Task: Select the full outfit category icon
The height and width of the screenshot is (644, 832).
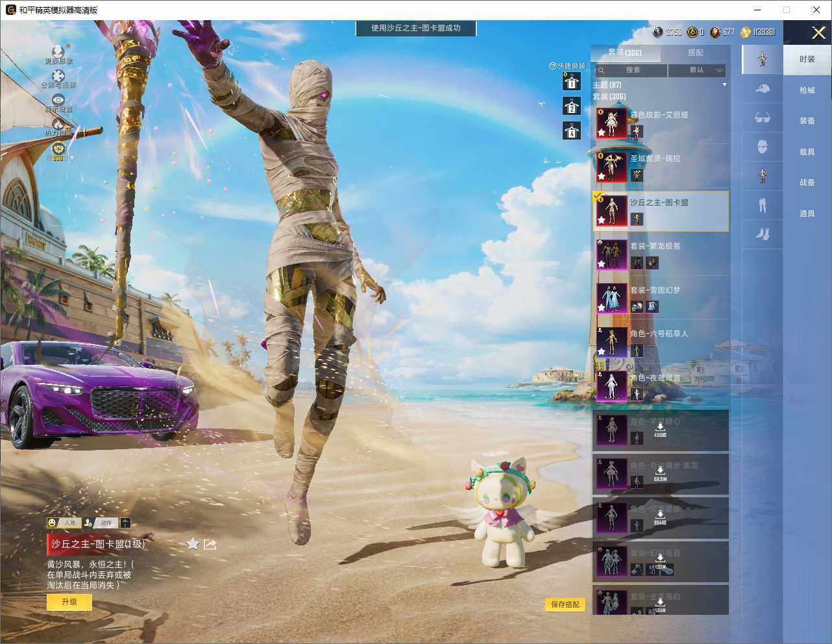Action: point(763,58)
